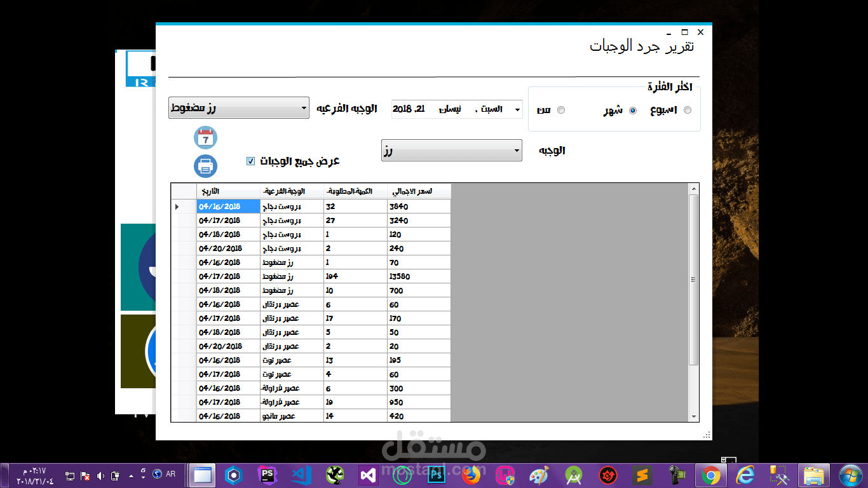Click the AR language indicator
The image size is (868, 488).
tap(170, 474)
